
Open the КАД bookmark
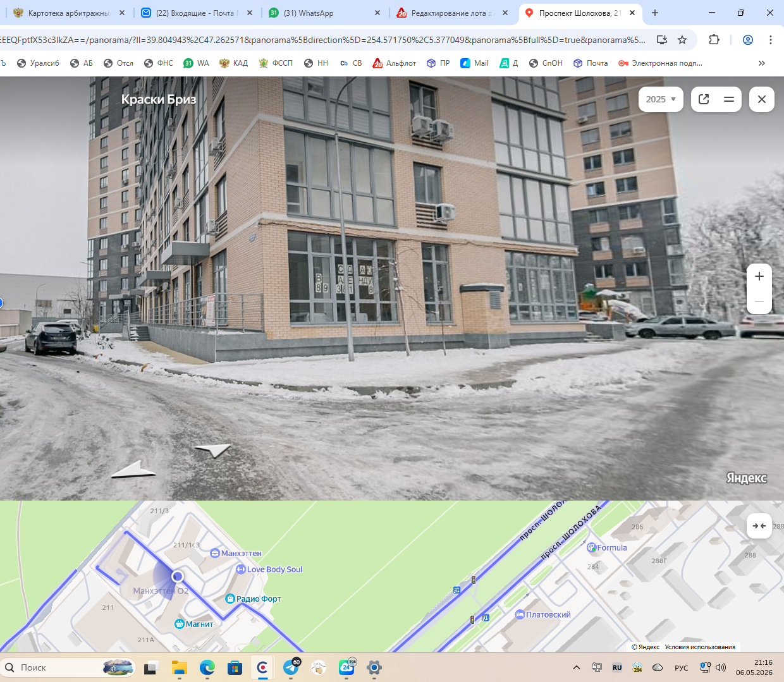pyautogui.click(x=234, y=63)
